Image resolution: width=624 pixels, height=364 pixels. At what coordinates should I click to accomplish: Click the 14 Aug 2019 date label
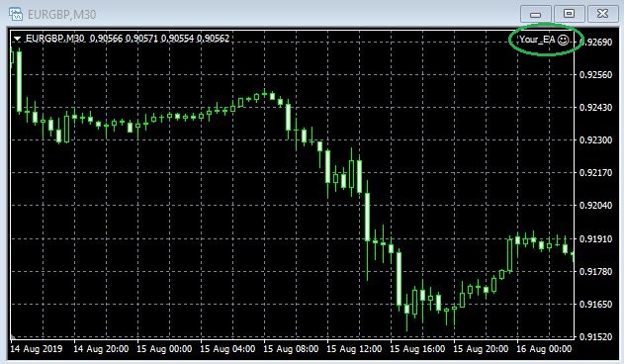(x=37, y=349)
